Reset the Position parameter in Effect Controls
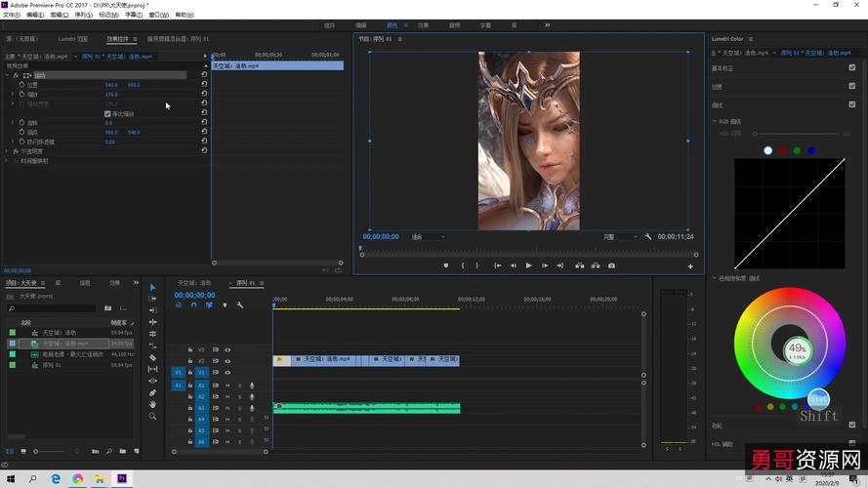868x488 pixels. click(x=204, y=85)
